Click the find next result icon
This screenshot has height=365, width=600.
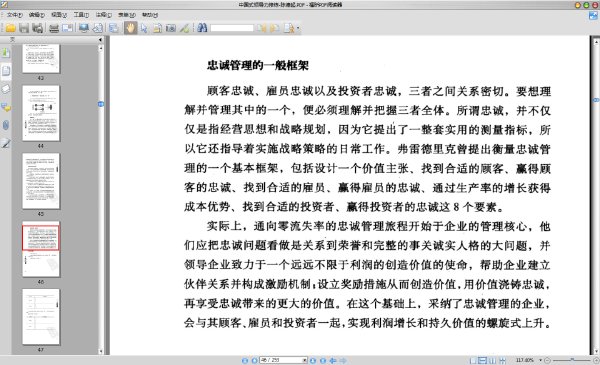(x=275, y=28)
